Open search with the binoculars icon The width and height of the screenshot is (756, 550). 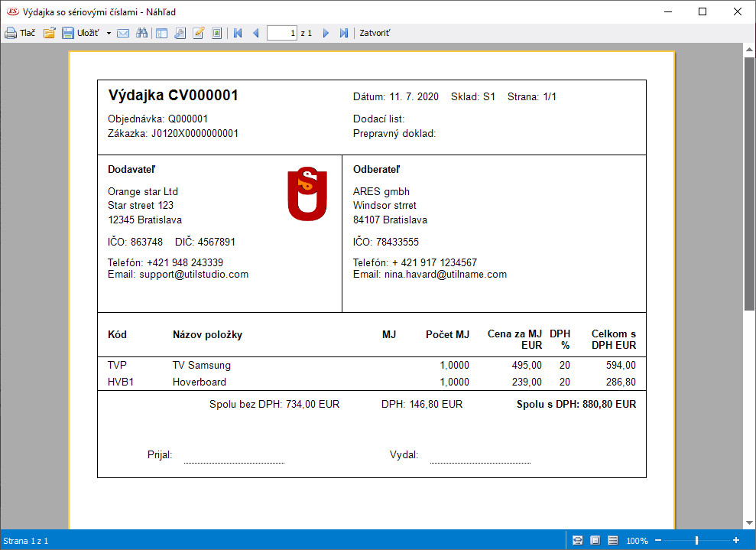[141, 33]
